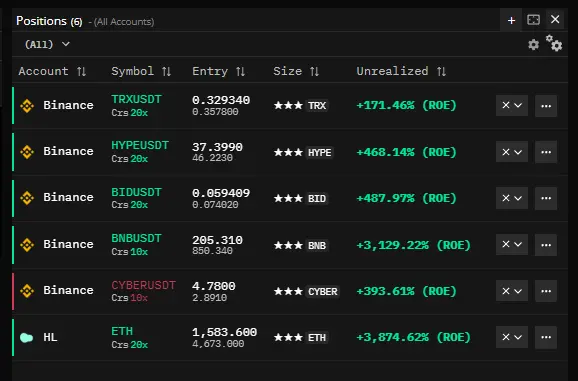Click the 1,583.600 entry price

coord(224,332)
